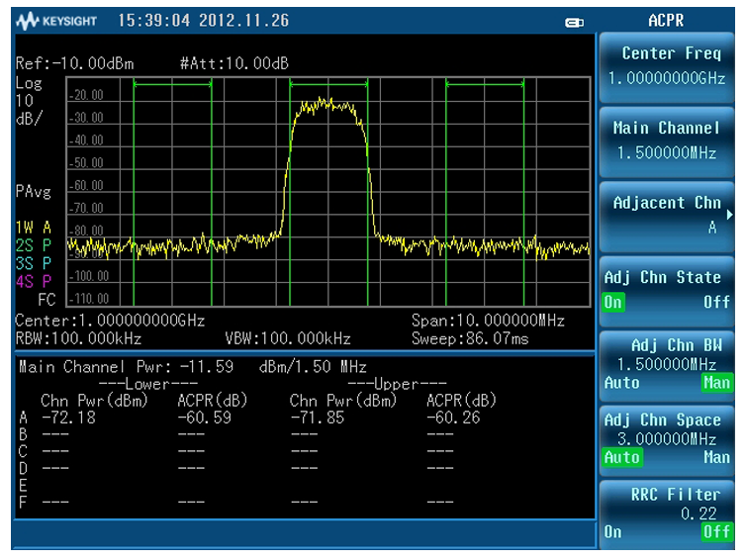746x560 pixels.
Task: Click the ---Lower--- table header
Action: [x=148, y=384]
